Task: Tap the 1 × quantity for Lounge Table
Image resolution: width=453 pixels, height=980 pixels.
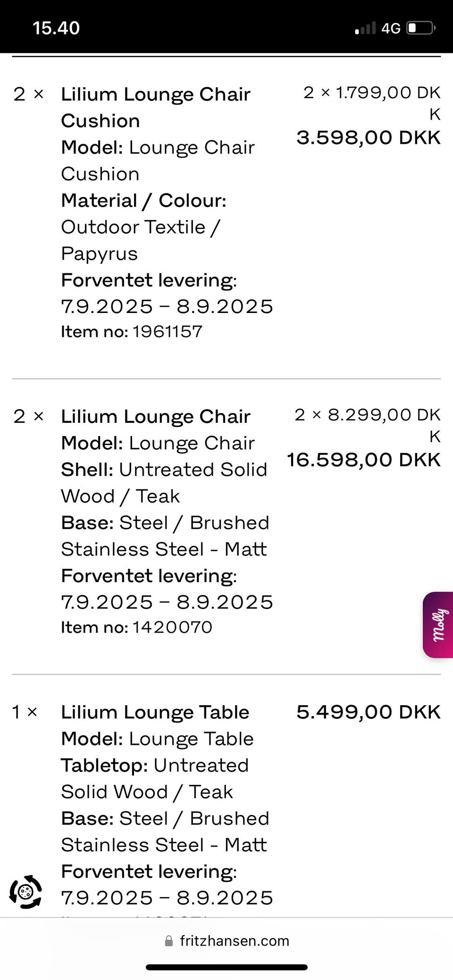Action: tap(25, 712)
